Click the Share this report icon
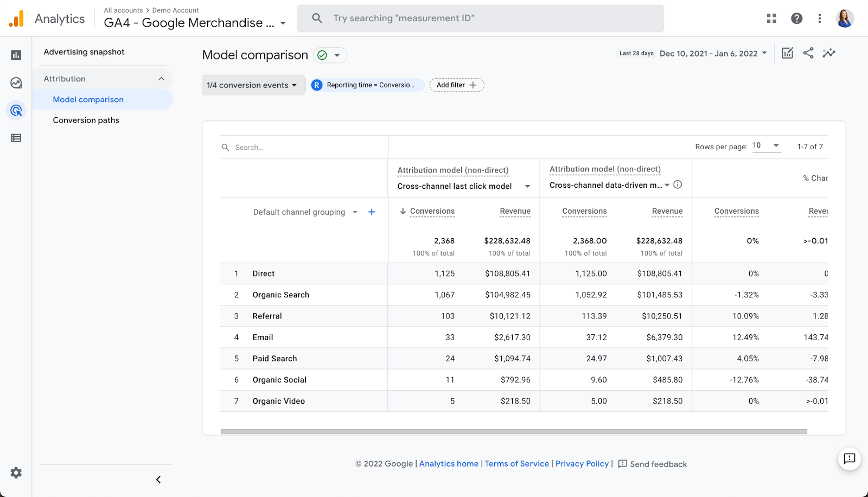The width and height of the screenshot is (868, 497). click(x=808, y=53)
